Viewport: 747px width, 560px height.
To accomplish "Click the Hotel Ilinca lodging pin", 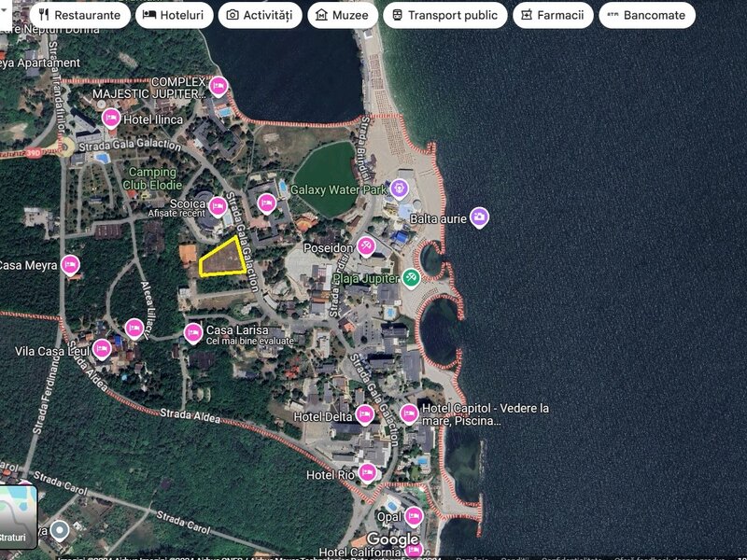I will coord(111,119).
